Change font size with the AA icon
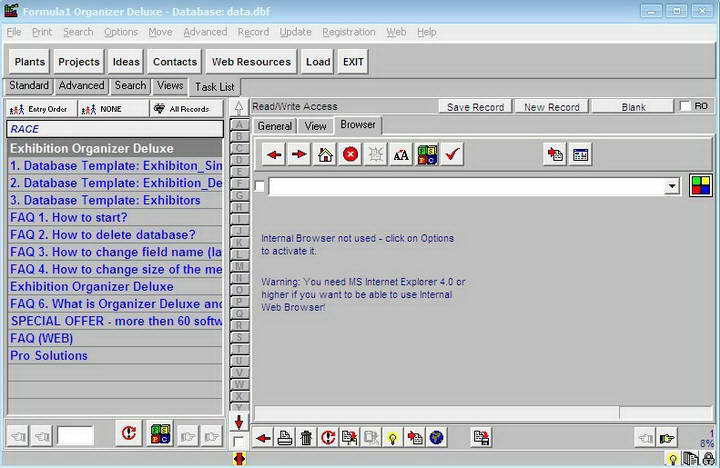Viewport: 720px width, 468px height. (x=400, y=155)
